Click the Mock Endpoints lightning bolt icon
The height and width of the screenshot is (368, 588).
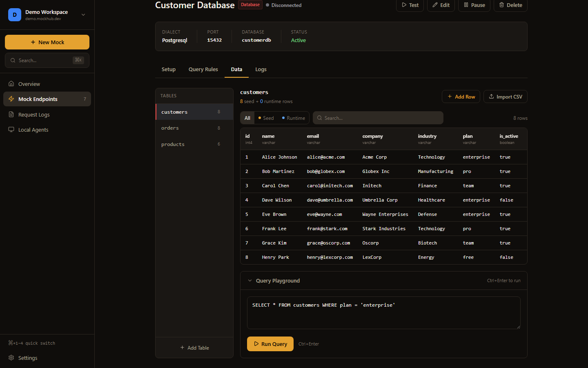[11, 99]
